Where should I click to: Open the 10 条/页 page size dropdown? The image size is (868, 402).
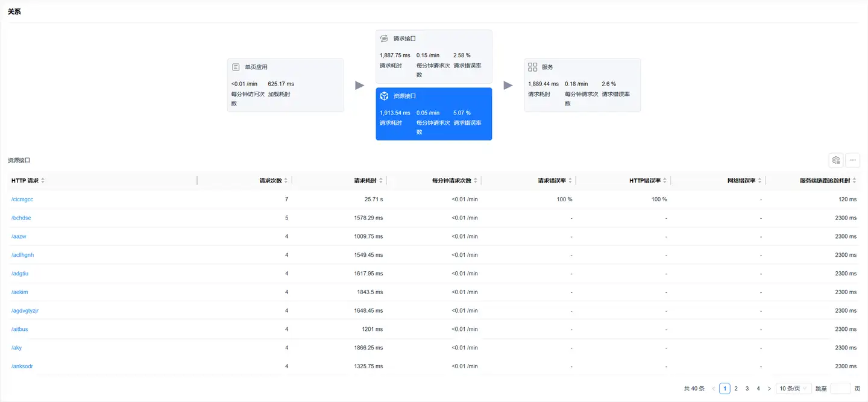point(793,389)
